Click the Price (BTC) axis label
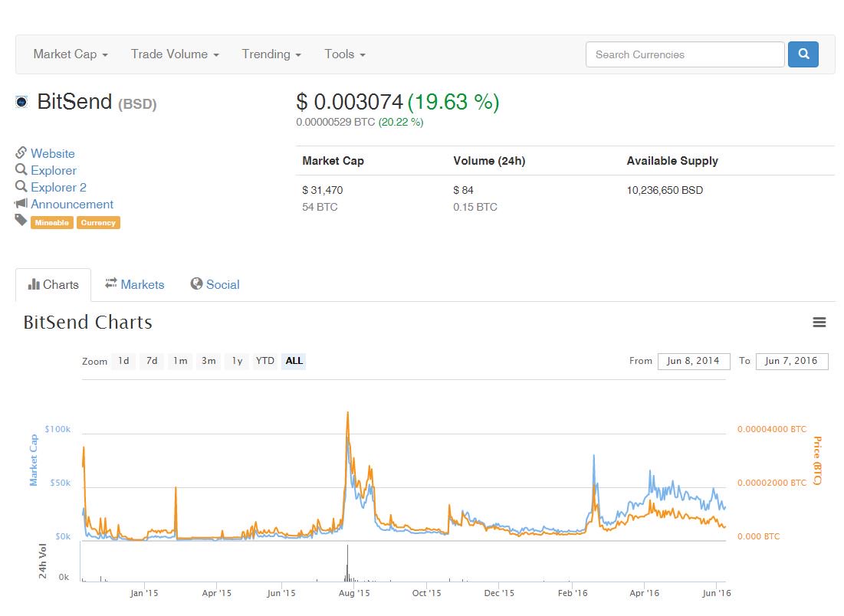 coord(817,460)
